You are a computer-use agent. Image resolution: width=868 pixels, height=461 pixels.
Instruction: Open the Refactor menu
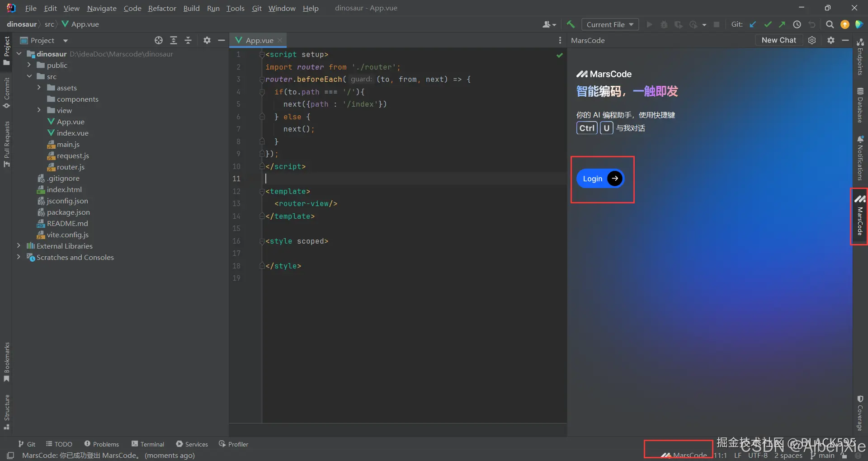pyautogui.click(x=162, y=8)
